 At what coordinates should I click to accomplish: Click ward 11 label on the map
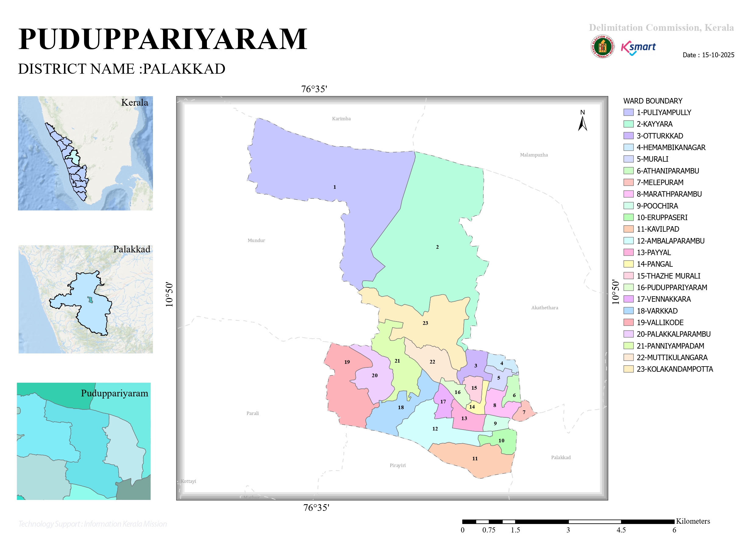coord(475,459)
